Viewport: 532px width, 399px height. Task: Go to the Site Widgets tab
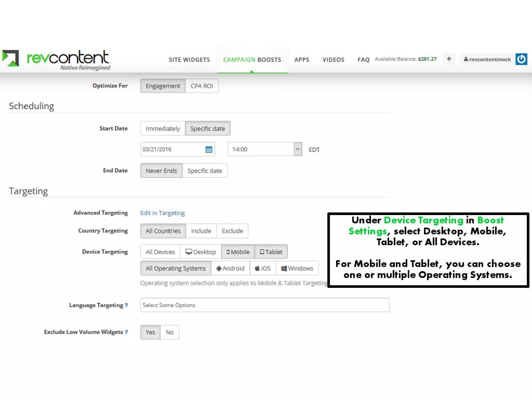pos(189,60)
